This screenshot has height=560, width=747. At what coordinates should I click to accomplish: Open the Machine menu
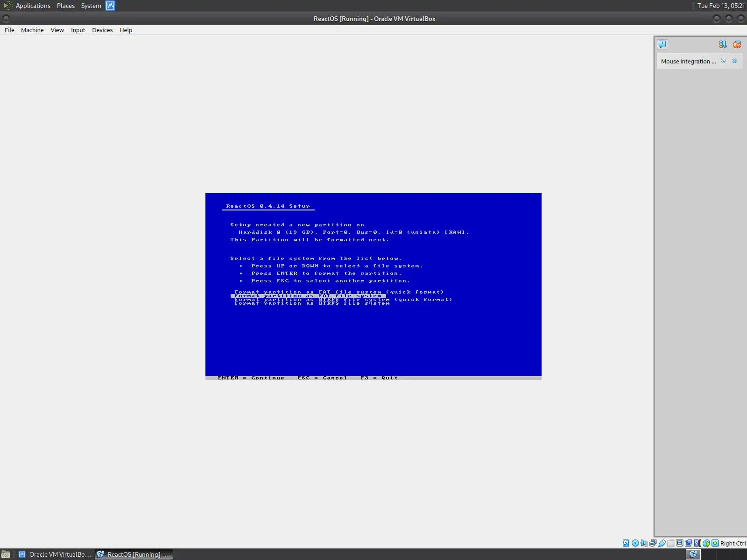tap(32, 30)
